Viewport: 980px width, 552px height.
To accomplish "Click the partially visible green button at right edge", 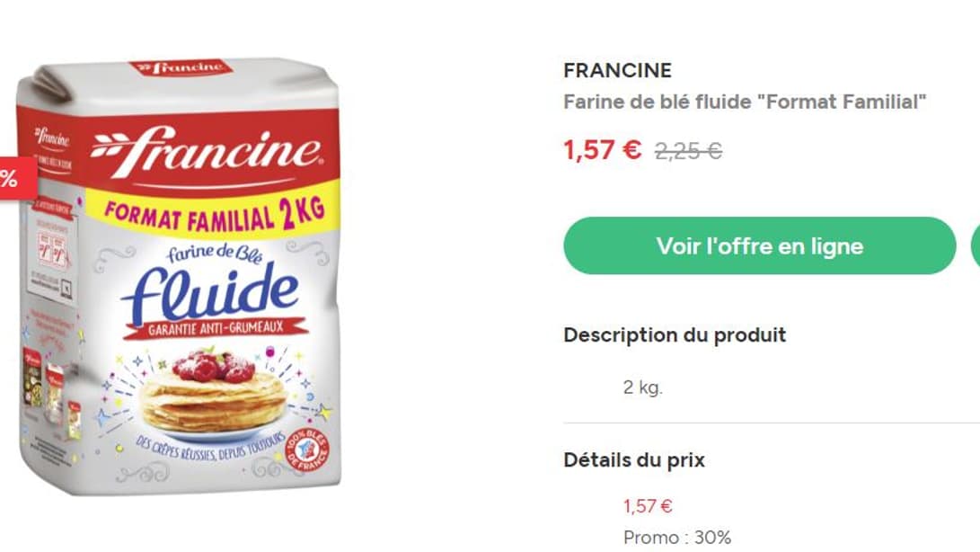I will pyautogui.click(x=976, y=245).
